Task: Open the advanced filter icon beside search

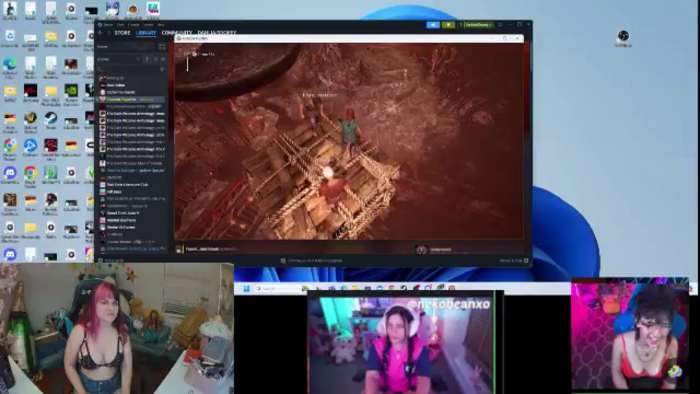Action: (162, 70)
